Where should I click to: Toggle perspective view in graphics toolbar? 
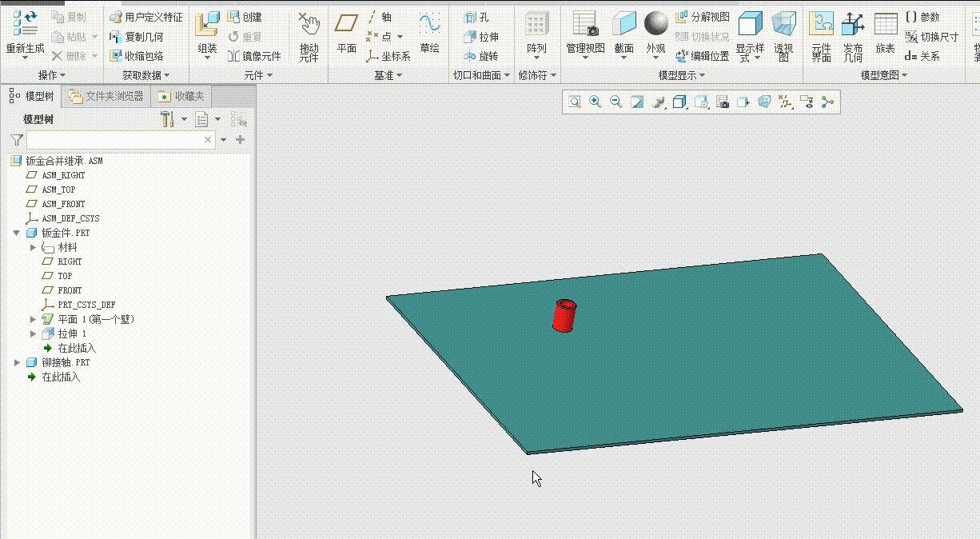(765, 102)
